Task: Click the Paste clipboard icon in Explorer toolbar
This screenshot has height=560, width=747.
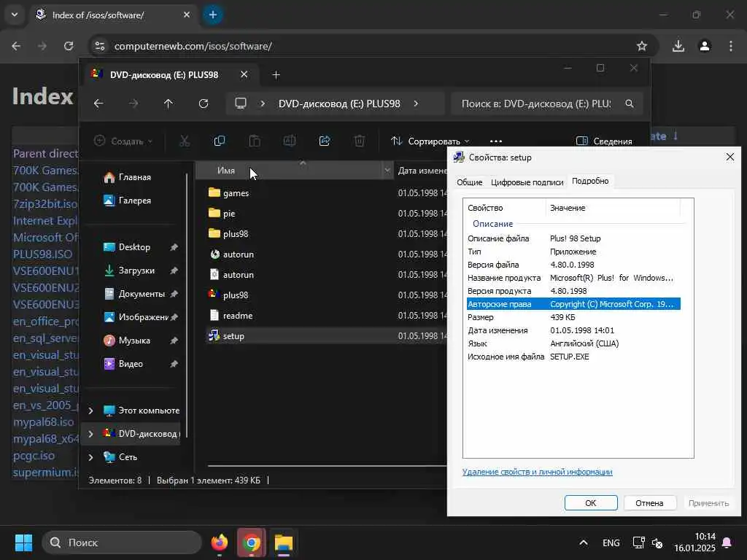Action: point(255,141)
